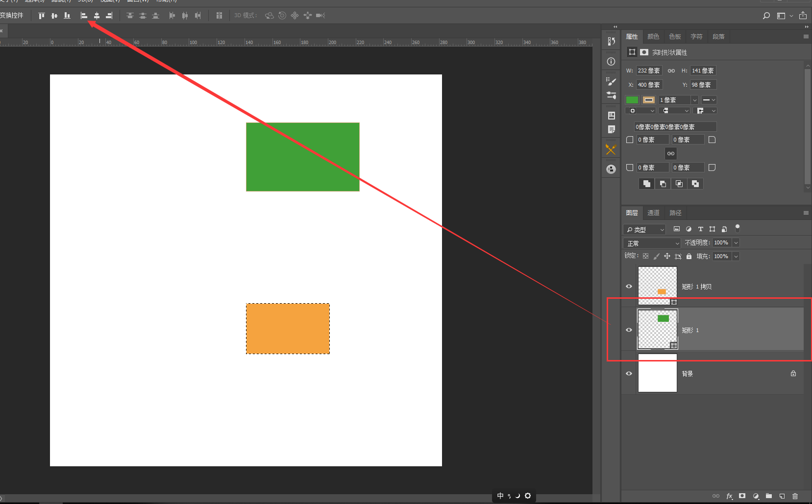Create new fill or adjustment layer icon
Screen dimensions: 812x504
pos(756,496)
